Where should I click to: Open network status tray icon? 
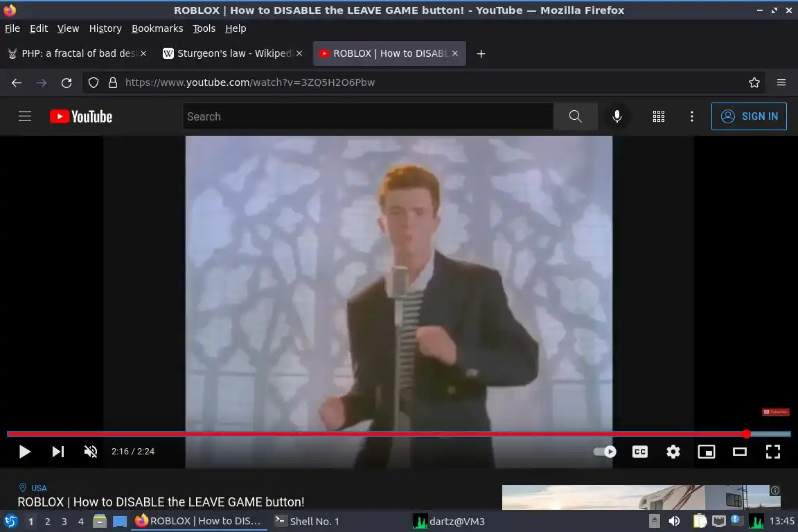tap(718, 522)
